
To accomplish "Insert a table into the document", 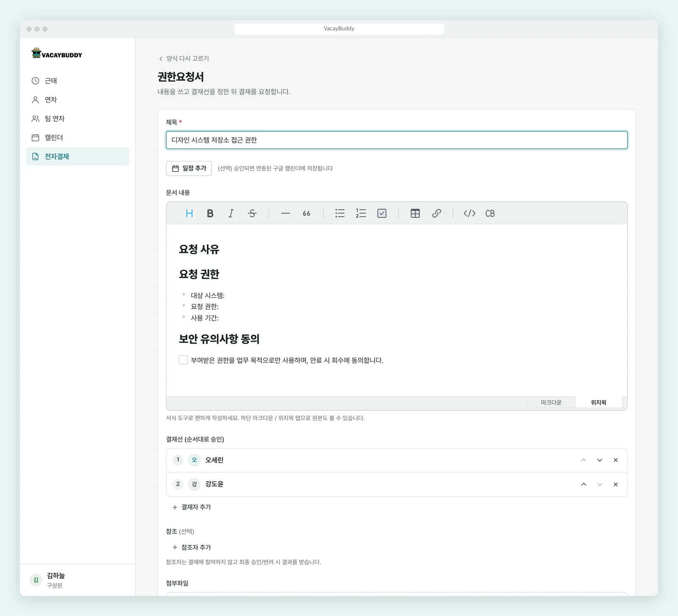I will pos(415,214).
